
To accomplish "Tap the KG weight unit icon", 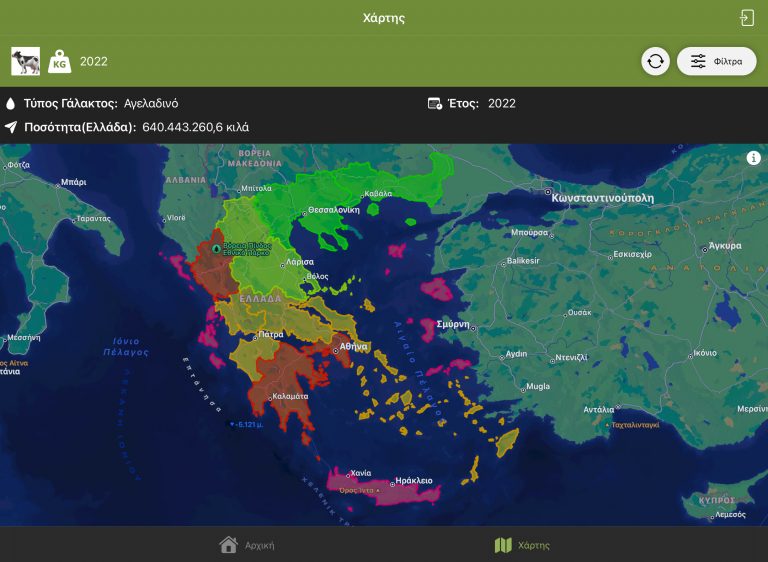I will (60, 61).
